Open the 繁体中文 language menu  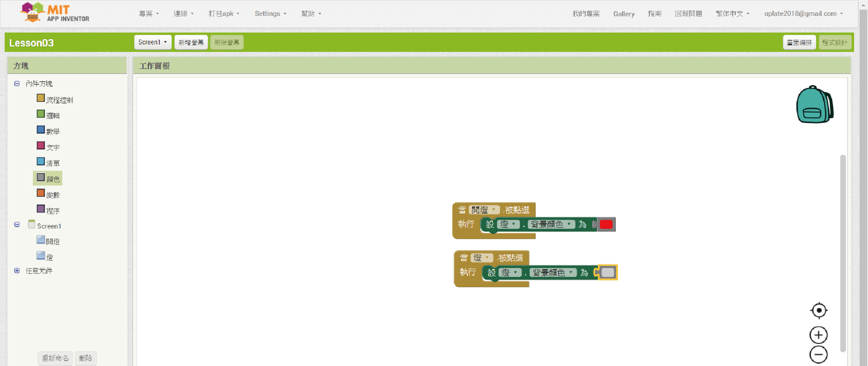pos(733,14)
